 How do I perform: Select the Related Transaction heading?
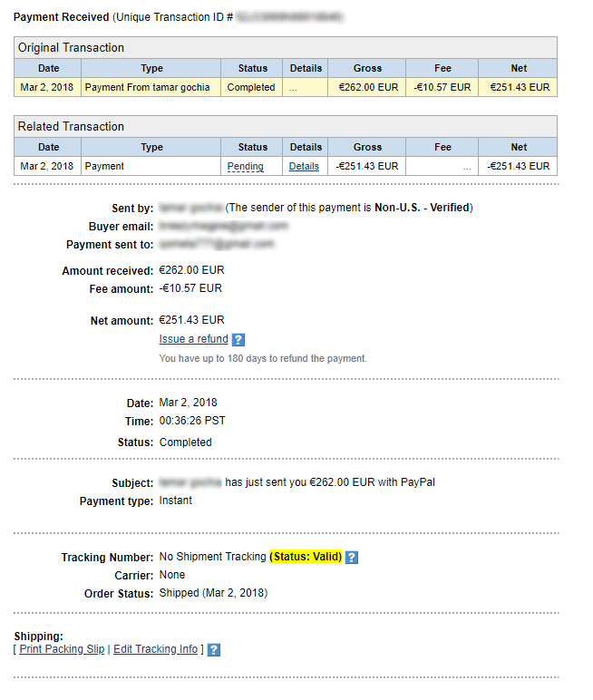point(71,126)
